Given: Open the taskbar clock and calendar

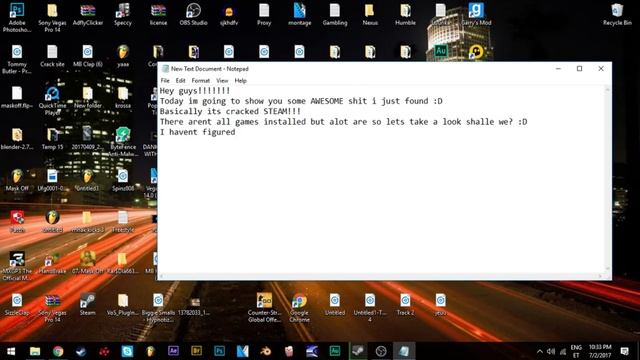Looking at the screenshot, I should pos(600,351).
